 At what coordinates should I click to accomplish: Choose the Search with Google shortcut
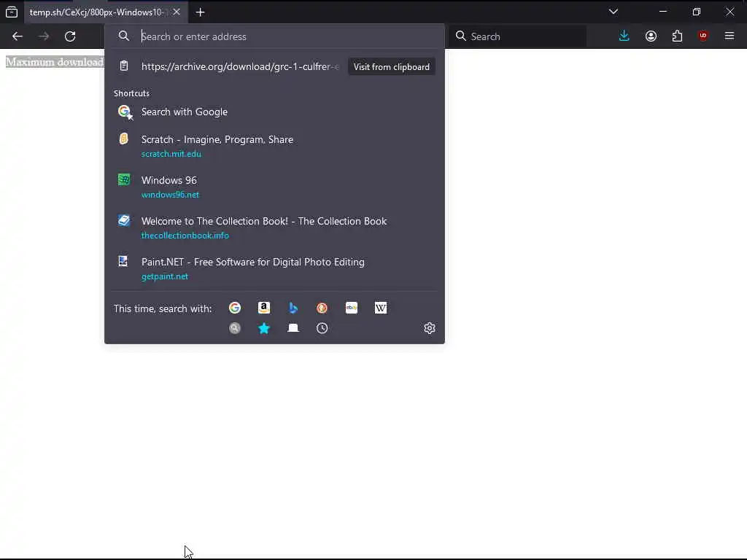click(274, 112)
